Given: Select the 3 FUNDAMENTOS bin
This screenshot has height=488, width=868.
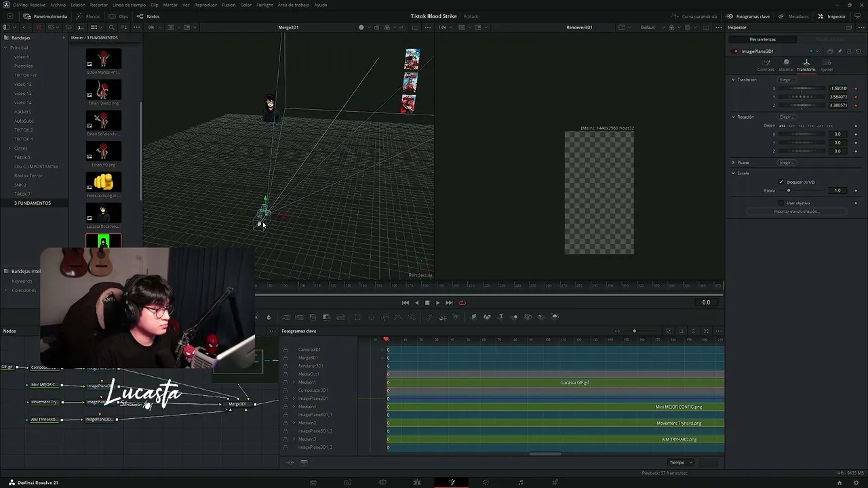Looking at the screenshot, I should (33, 203).
